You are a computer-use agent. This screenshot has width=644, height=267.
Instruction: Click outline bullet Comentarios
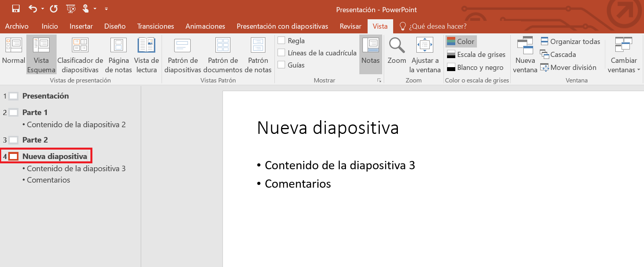48,180
